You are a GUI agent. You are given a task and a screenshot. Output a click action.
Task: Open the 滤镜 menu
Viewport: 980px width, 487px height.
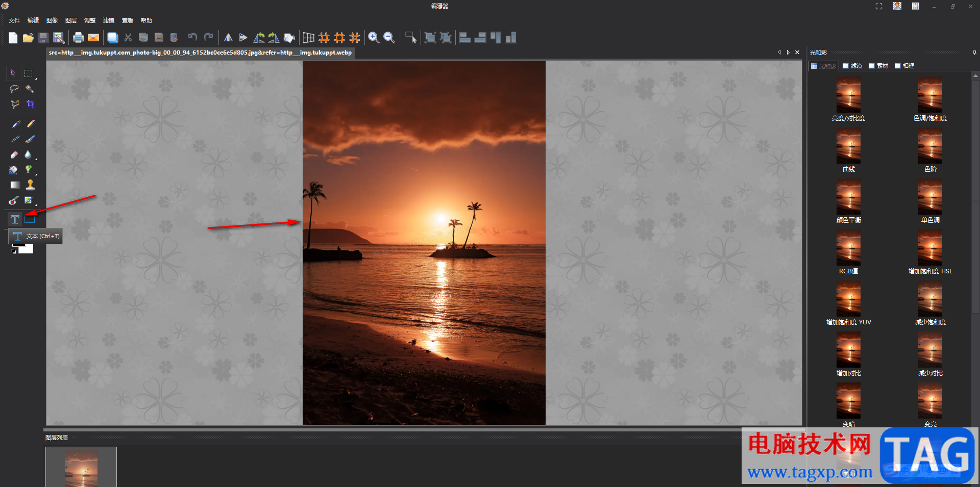click(x=109, y=20)
